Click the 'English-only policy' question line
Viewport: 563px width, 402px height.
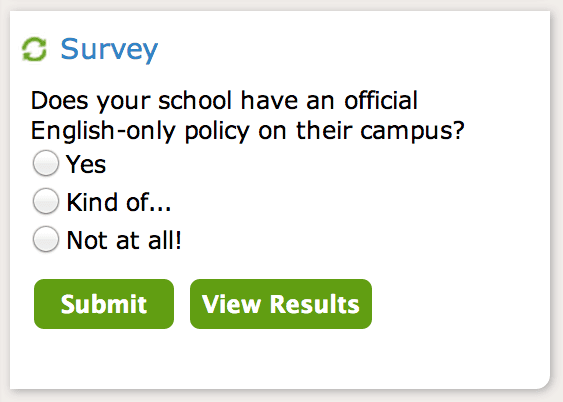coord(248,131)
